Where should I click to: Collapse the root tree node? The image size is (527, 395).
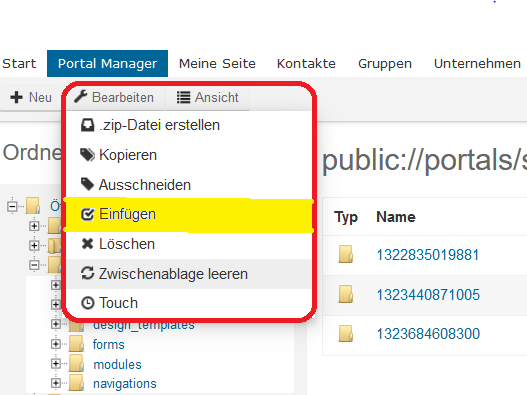pos(12,206)
